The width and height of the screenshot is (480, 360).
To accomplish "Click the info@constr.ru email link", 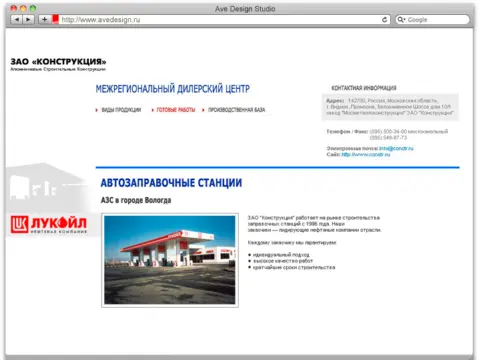I will [x=396, y=148].
